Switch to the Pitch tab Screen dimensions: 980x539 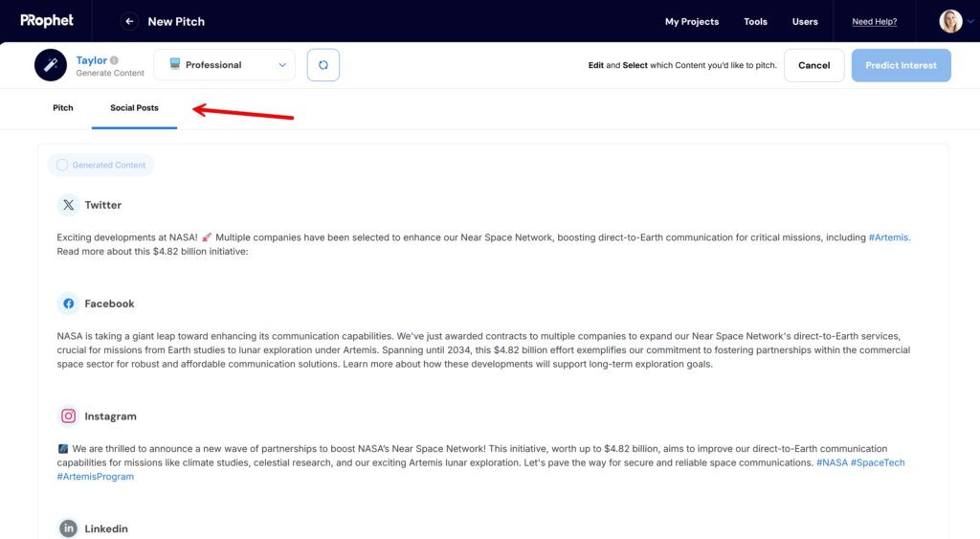pyautogui.click(x=62, y=108)
